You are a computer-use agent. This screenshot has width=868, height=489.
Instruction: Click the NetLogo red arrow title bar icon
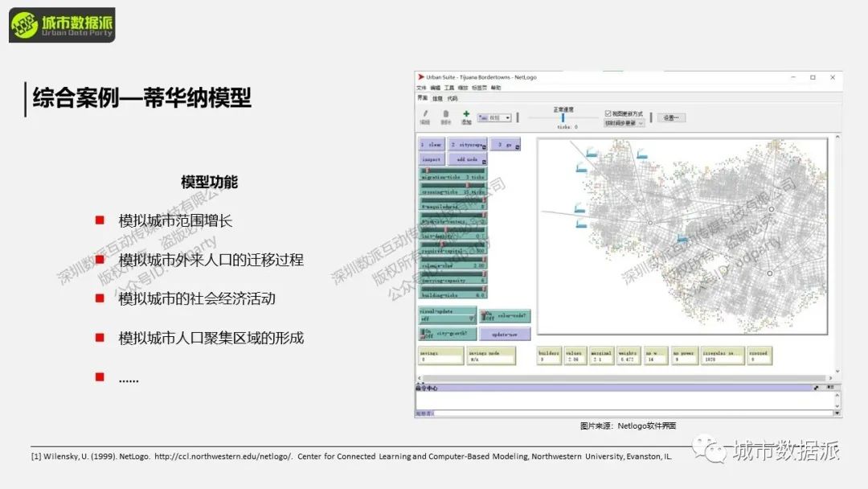pos(420,77)
